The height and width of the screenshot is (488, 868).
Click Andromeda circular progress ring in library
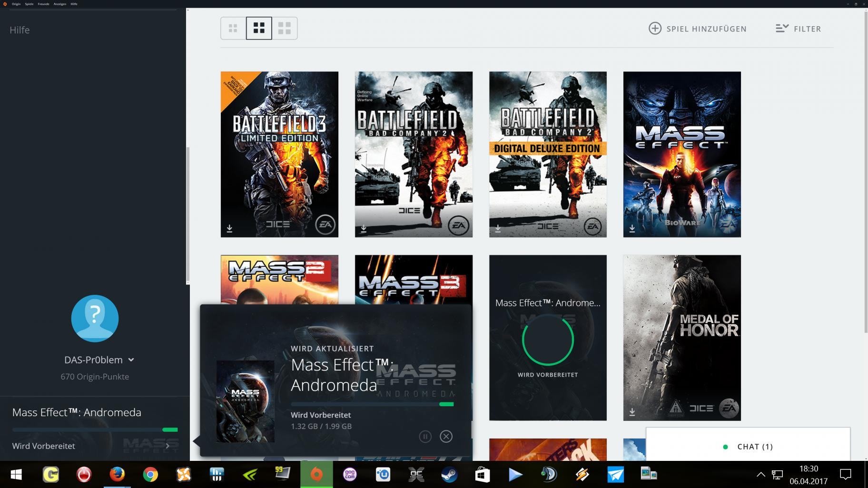tap(548, 340)
